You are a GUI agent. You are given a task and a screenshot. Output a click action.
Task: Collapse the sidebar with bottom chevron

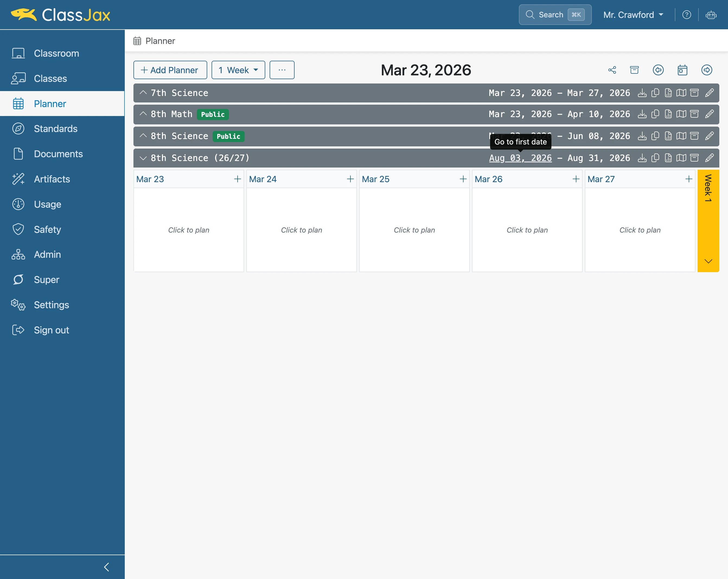[x=107, y=567]
